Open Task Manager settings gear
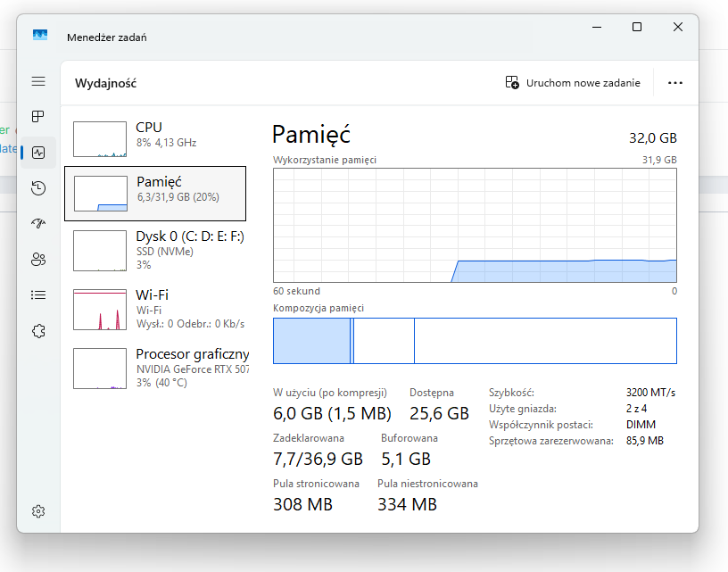Image resolution: width=728 pixels, height=572 pixels. (x=38, y=511)
